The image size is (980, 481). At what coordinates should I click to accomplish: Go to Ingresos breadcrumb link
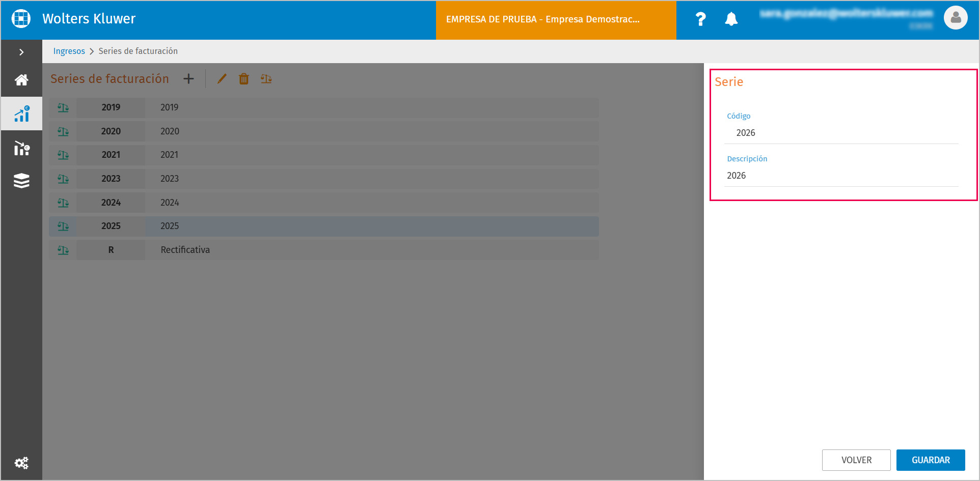pos(69,51)
